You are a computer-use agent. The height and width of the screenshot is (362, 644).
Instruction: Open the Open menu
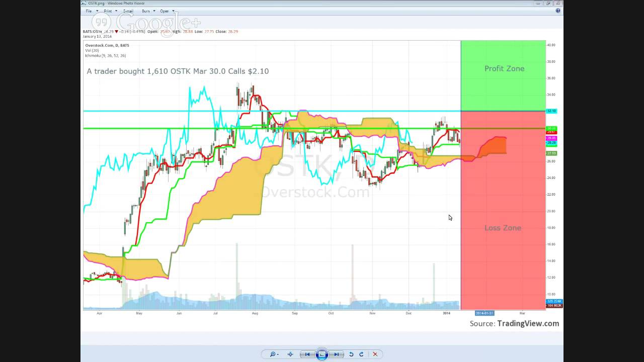[x=165, y=11]
